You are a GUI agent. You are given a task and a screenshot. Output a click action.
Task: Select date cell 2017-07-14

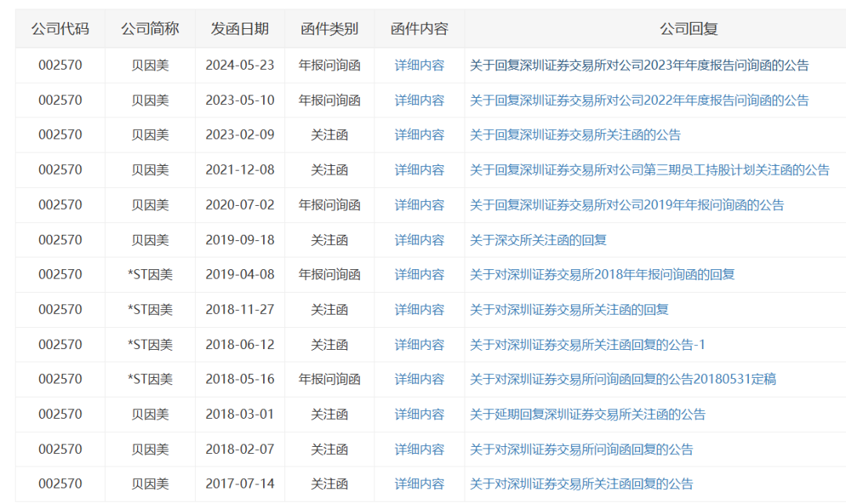point(240,484)
